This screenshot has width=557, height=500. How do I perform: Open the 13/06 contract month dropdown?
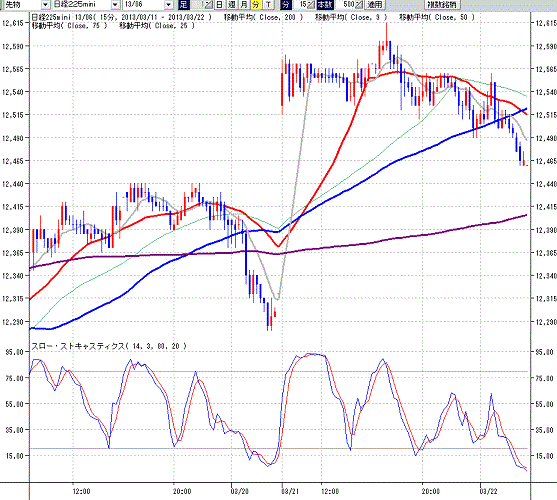(x=169, y=5)
